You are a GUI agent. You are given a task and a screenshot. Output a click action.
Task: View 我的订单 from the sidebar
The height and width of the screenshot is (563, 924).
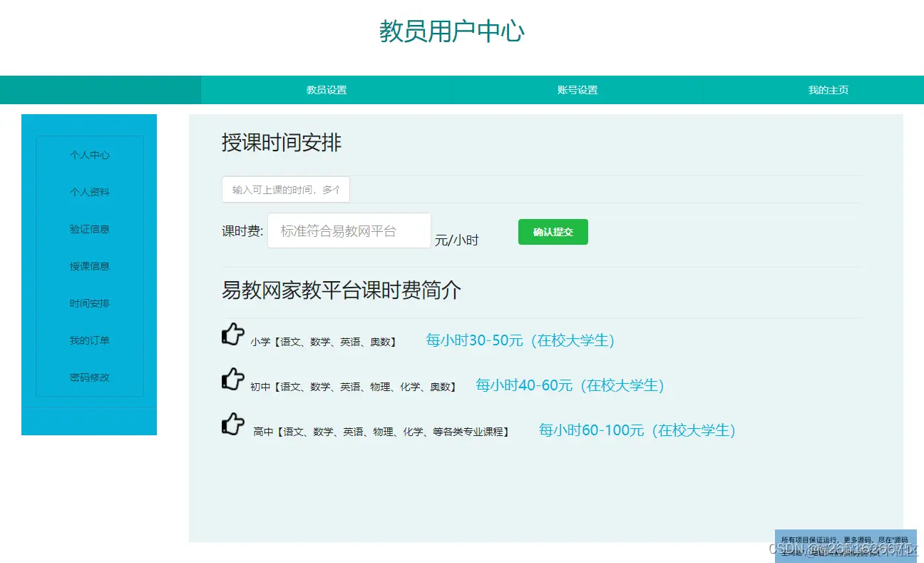point(89,340)
